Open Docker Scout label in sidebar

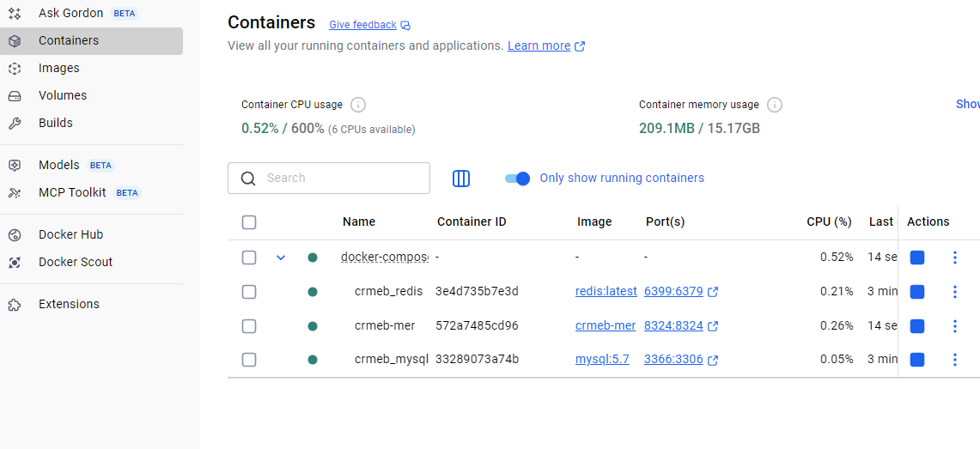click(76, 262)
